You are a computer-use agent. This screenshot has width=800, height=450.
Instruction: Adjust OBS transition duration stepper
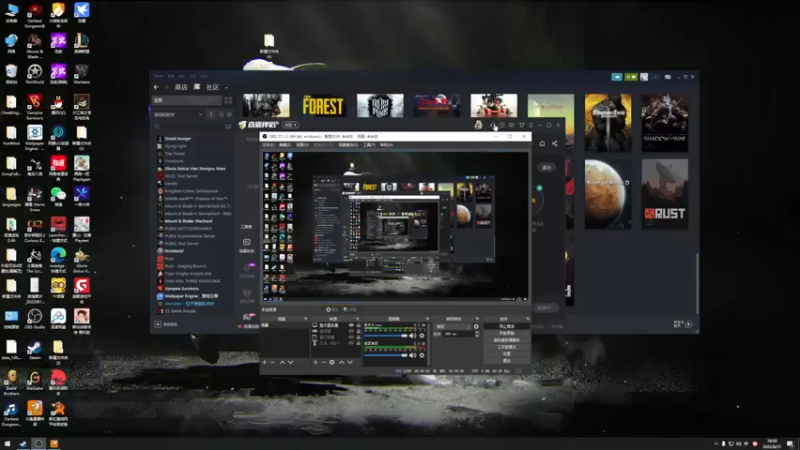[x=477, y=334]
